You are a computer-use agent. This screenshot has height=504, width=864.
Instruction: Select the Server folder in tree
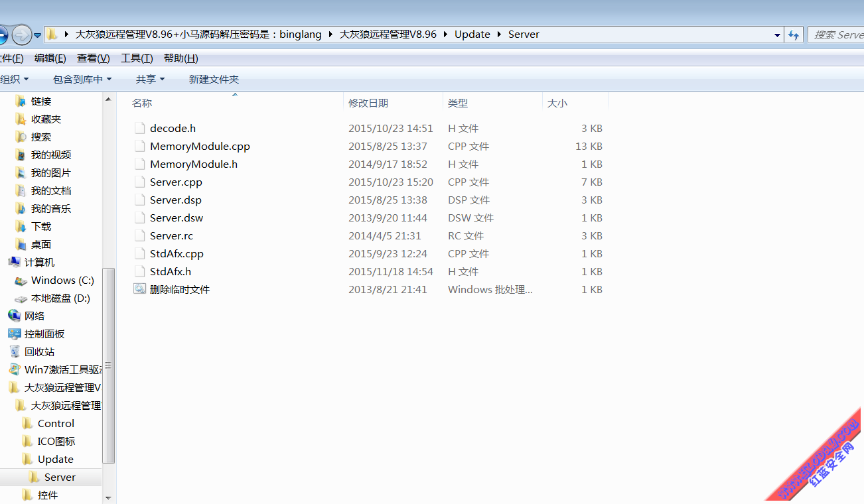tap(60, 477)
